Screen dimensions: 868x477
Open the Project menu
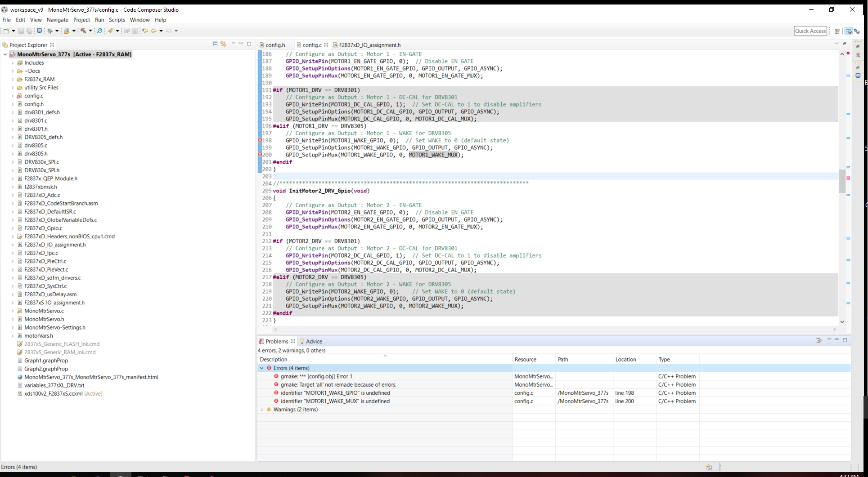click(x=81, y=20)
